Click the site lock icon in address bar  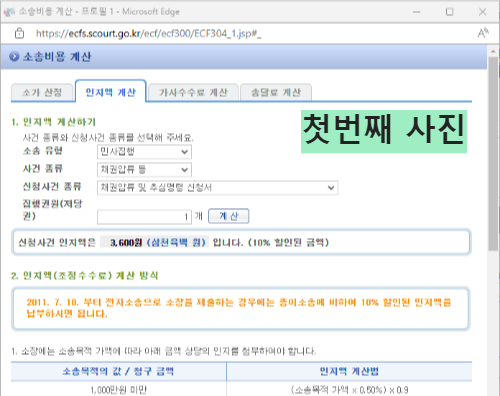[x=19, y=33]
